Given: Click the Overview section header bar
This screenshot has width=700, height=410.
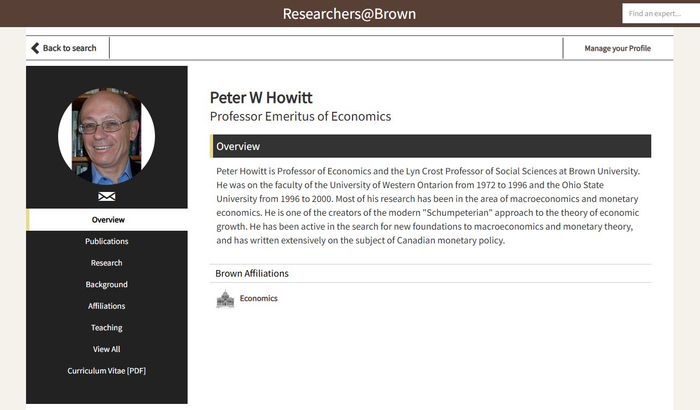Looking at the screenshot, I should click(431, 147).
